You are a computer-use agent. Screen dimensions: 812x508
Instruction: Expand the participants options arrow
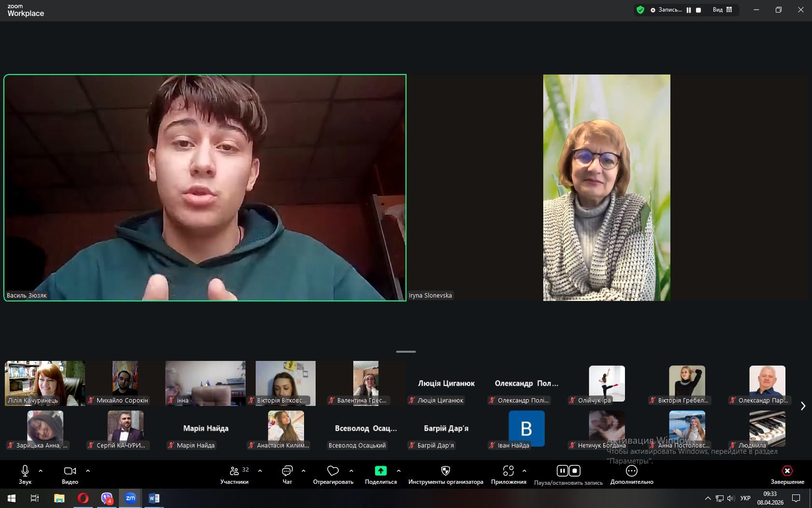pyautogui.click(x=260, y=471)
